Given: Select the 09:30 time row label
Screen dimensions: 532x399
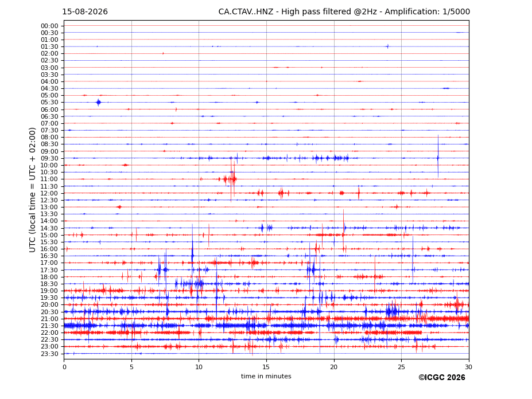Looking at the screenshot, I should (x=49, y=158).
